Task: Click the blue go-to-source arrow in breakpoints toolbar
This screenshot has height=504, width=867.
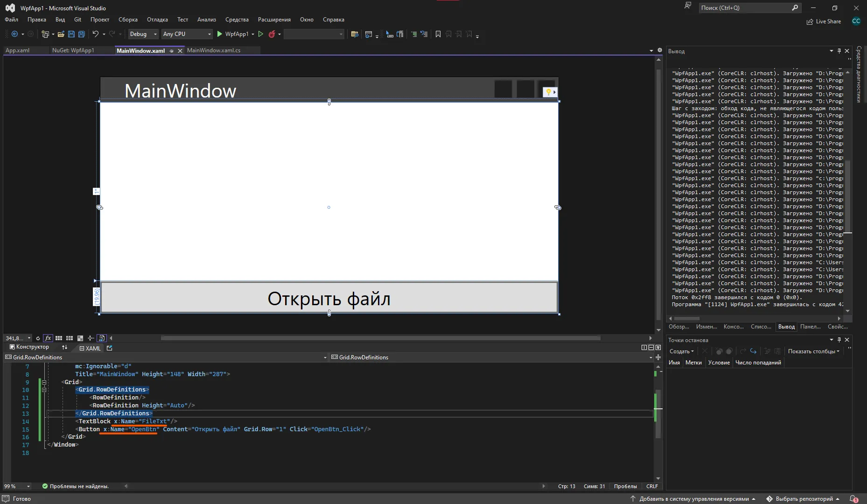Action: 753,351
